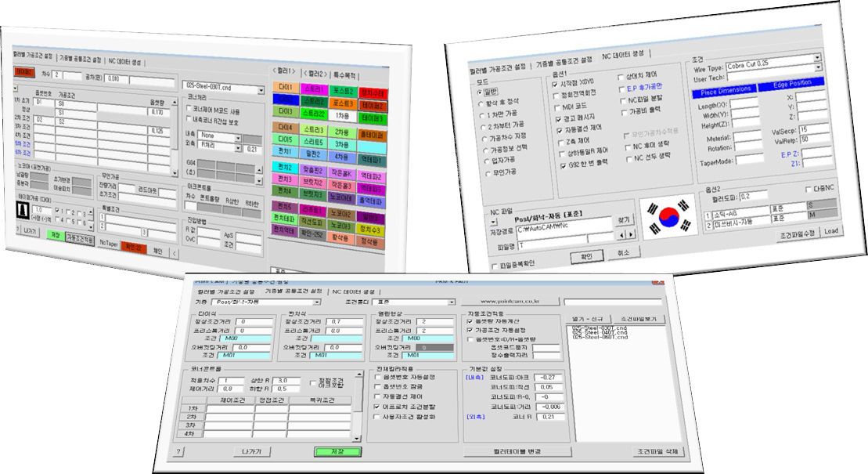The image size is (868, 474).
Task: Enable the 코너제어 M코드 사용 checkbox
Action: click(189, 109)
